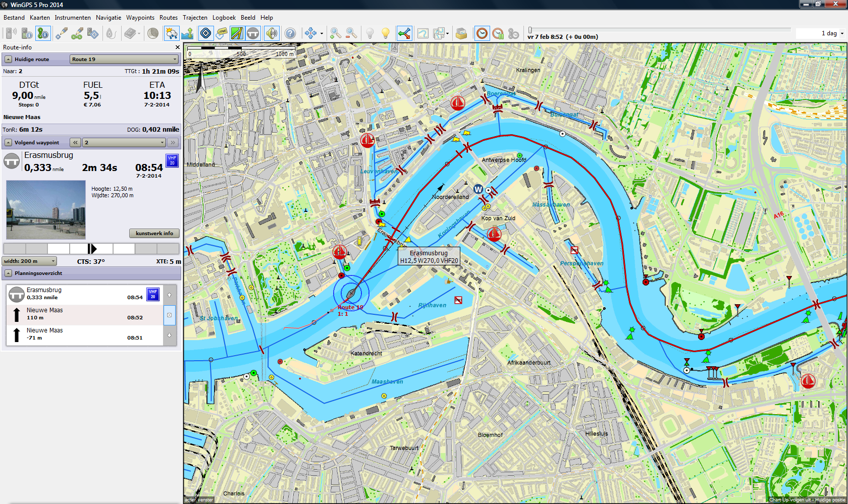The height and width of the screenshot is (504, 848).
Task: Click the kunstwerk info button
Action: pyautogui.click(x=154, y=233)
